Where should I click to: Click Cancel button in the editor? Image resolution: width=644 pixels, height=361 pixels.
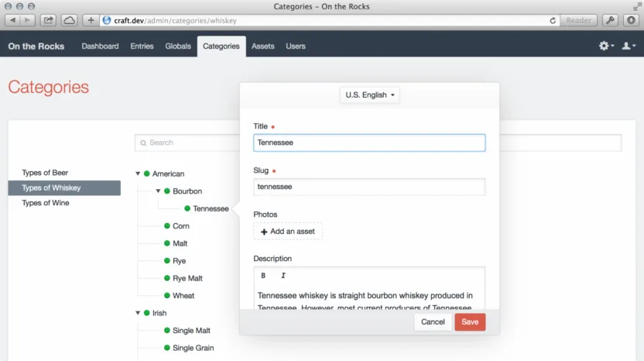(433, 322)
